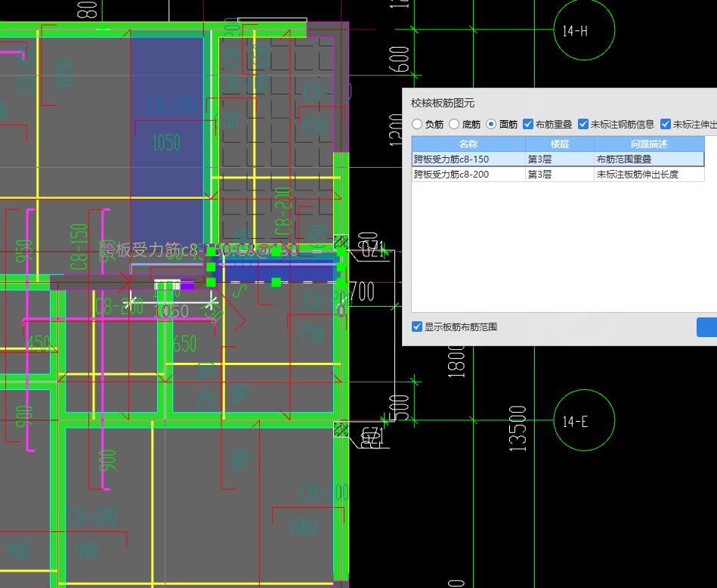Image resolution: width=717 pixels, height=588 pixels.
Task: Click the 校核板筋图元 dialog title
Action: point(442,103)
